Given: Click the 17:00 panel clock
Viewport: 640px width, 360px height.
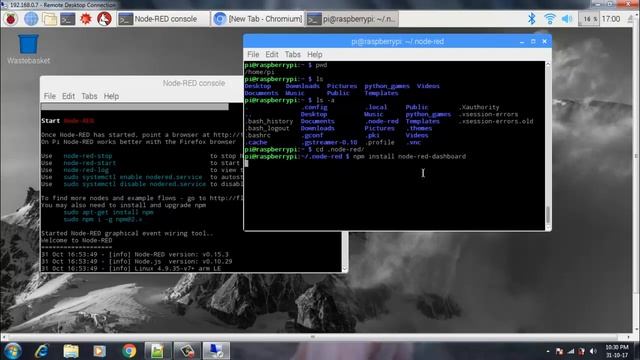Looking at the screenshot, I should pos(611,19).
